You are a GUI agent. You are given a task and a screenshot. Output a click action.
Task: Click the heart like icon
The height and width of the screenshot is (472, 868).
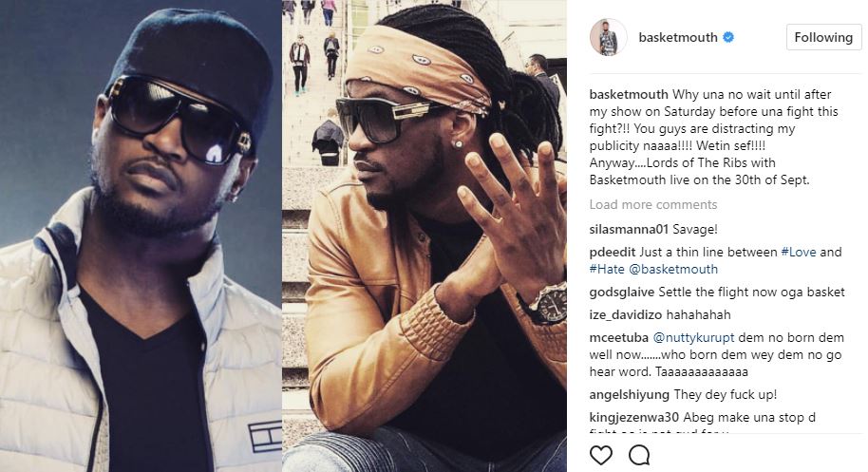[x=600, y=456]
